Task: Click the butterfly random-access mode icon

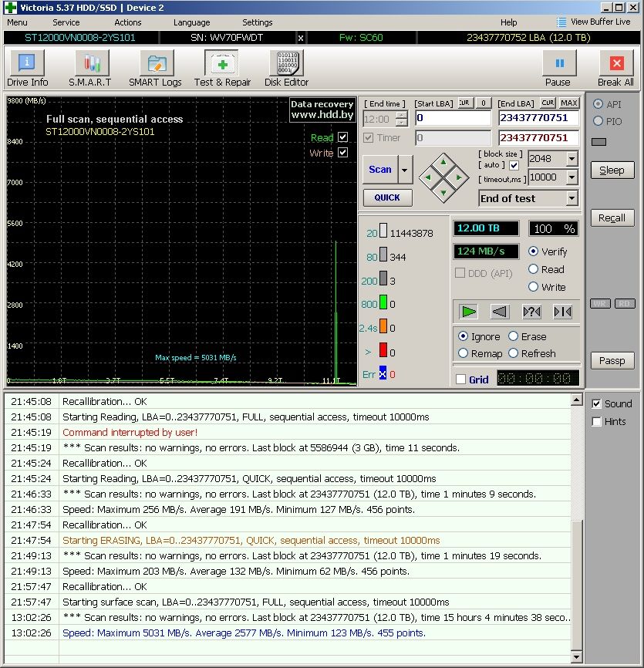Action: click(x=562, y=312)
